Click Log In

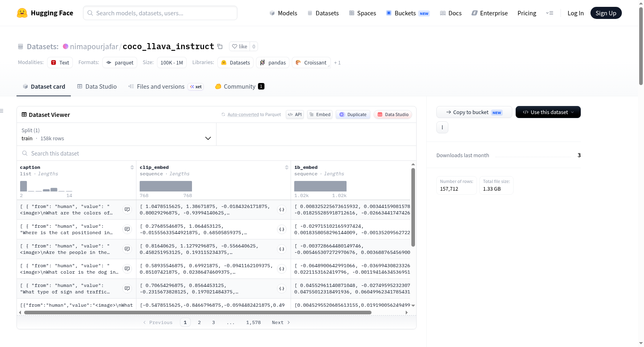tap(576, 13)
